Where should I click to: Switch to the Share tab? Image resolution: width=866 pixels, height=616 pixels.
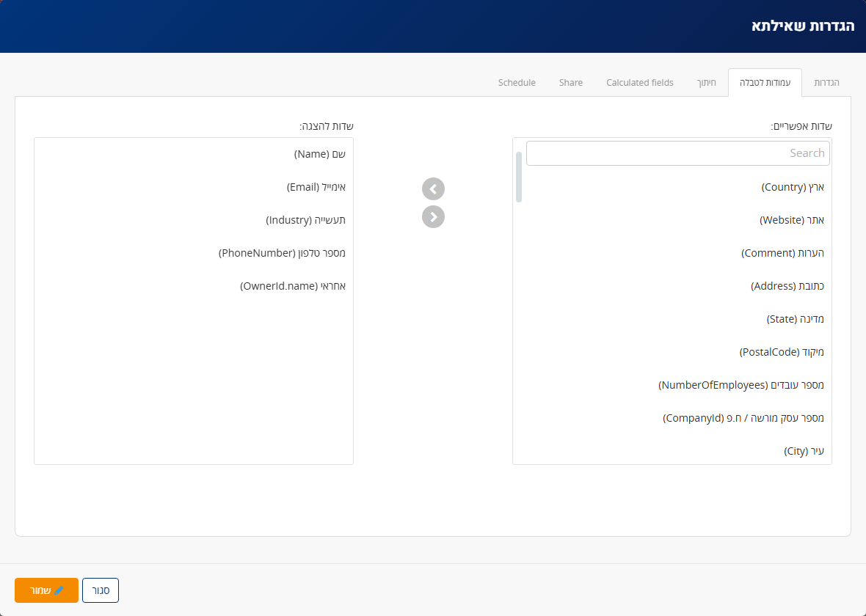(x=570, y=83)
